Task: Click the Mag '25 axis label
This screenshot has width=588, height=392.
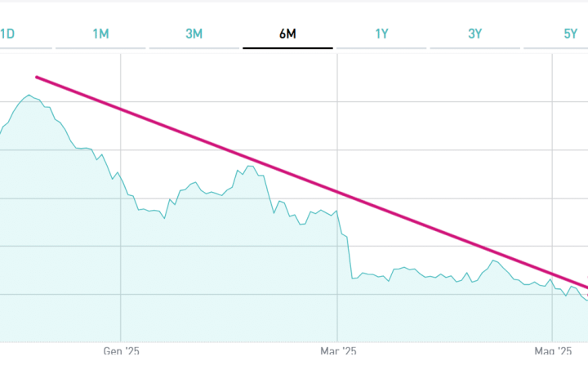Action: point(553,351)
